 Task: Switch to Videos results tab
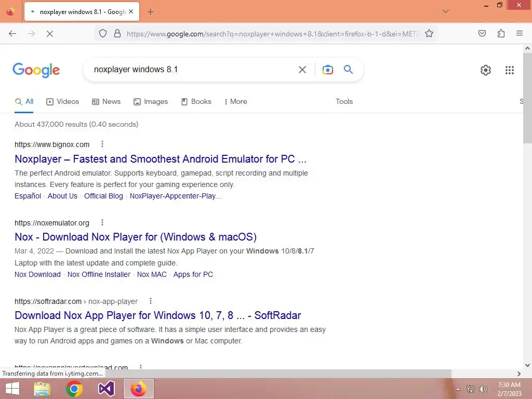pos(63,101)
